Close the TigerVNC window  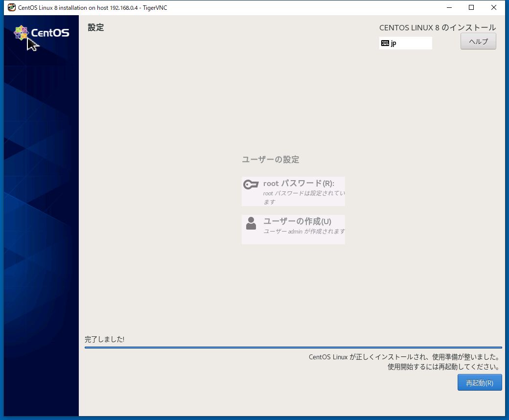point(494,7)
